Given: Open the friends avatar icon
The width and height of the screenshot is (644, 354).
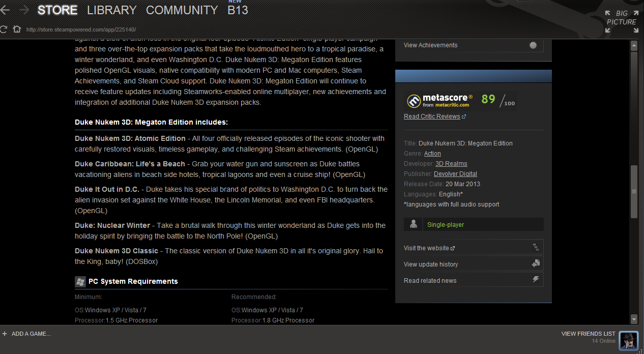Looking at the screenshot, I should pos(629,340).
